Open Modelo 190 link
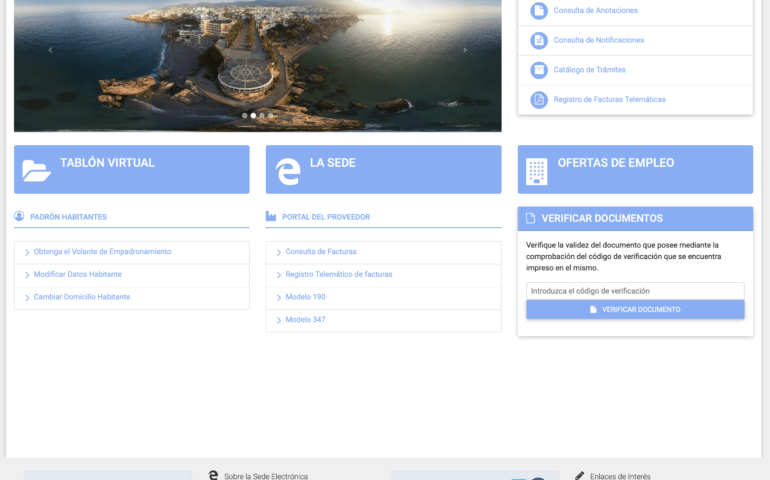The width and height of the screenshot is (770, 480). (305, 297)
